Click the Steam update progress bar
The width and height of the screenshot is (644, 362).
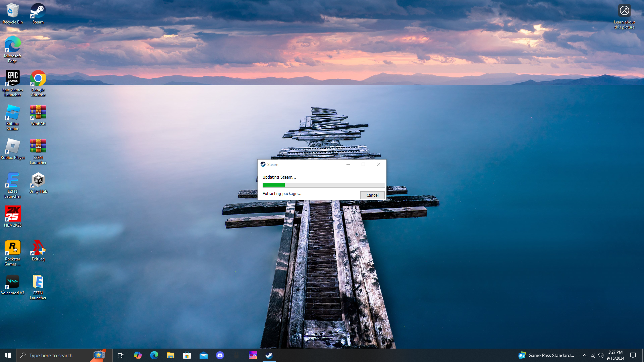(323, 185)
